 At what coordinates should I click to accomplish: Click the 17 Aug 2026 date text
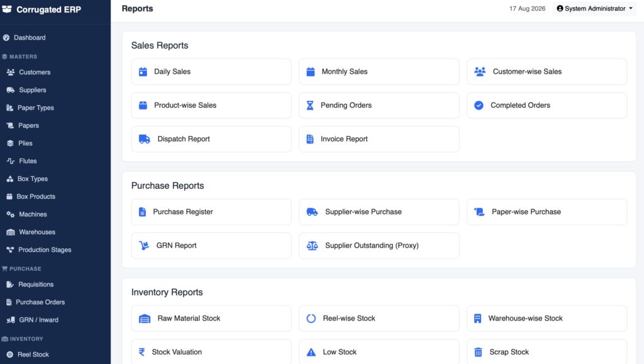(x=528, y=9)
